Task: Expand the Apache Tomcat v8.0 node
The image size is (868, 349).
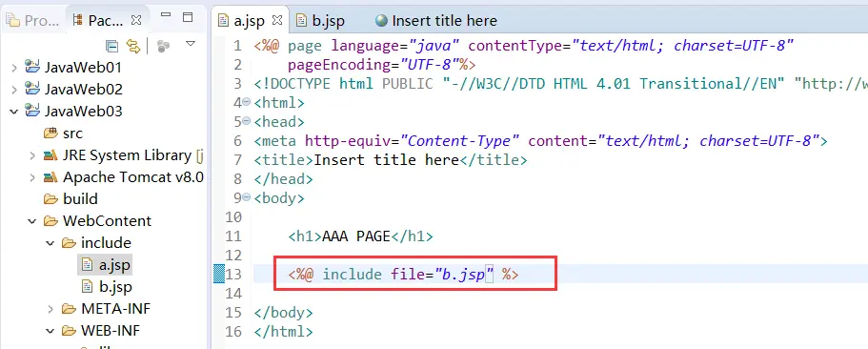Action: [x=32, y=177]
